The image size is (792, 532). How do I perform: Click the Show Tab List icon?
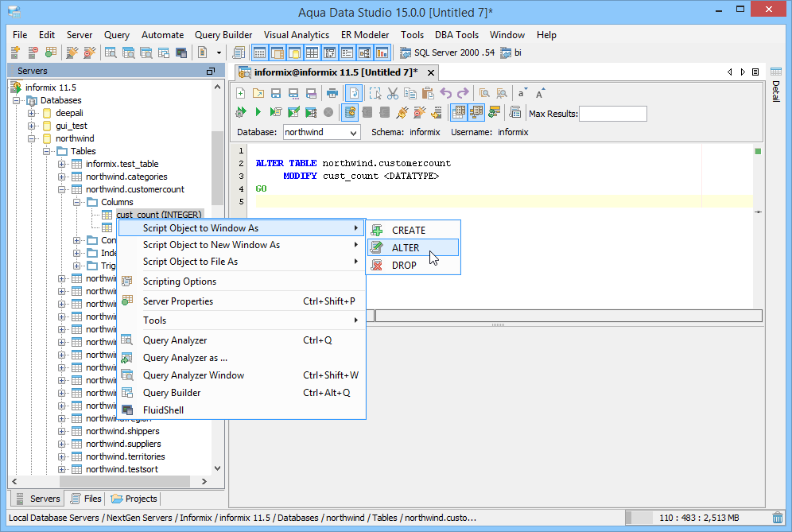[x=755, y=72]
